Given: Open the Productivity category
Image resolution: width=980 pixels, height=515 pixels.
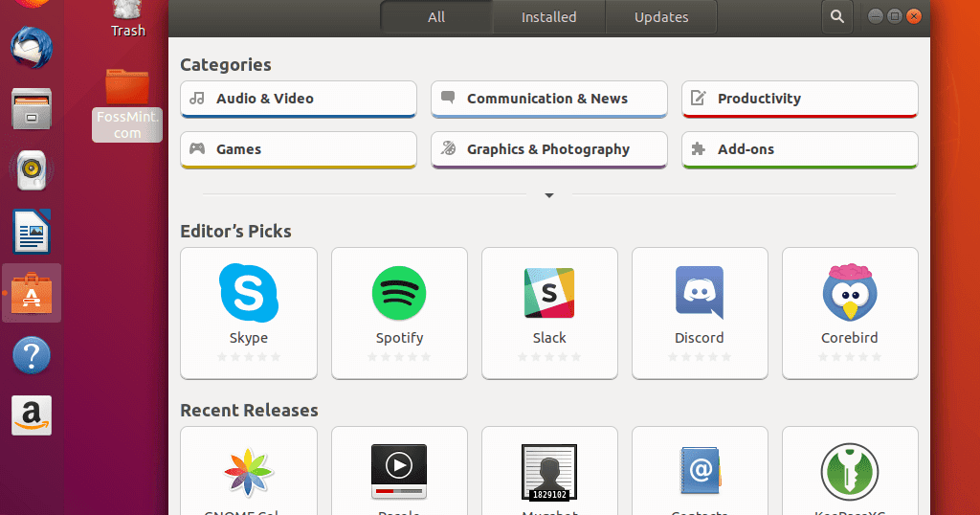Looking at the screenshot, I should (800, 99).
